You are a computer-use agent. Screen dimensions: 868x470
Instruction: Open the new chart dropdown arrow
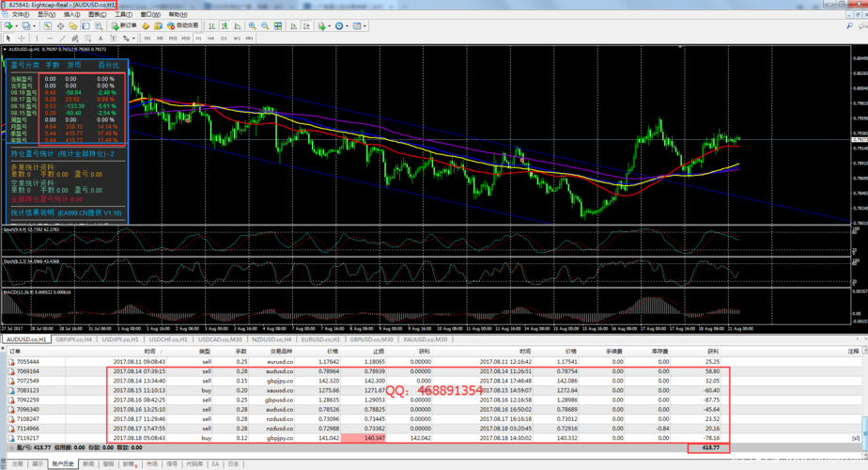click(17, 26)
